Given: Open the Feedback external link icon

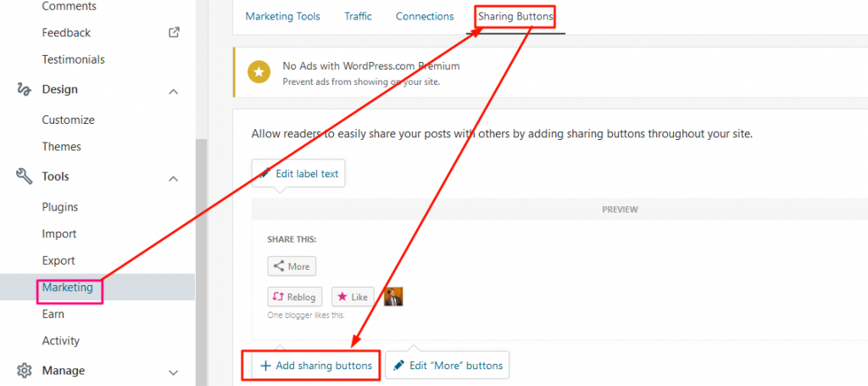Looking at the screenshot, I should click(174, 33).
